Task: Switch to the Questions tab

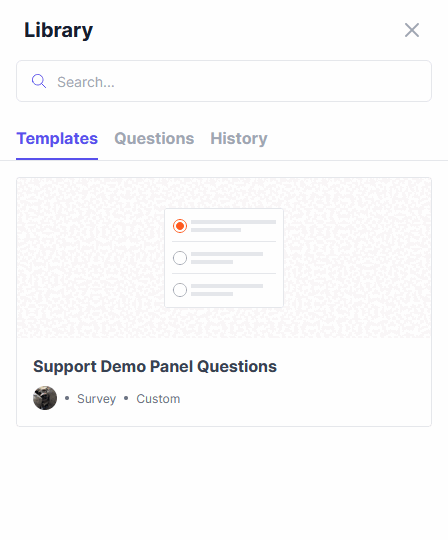Action: [x=154, y=138]
